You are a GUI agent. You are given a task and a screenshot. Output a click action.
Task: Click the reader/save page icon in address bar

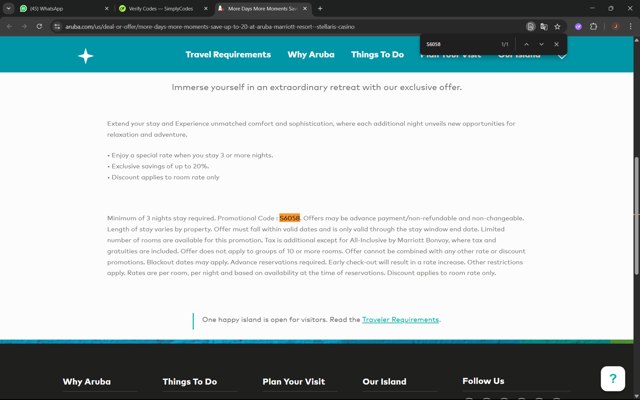pos(530,27)
